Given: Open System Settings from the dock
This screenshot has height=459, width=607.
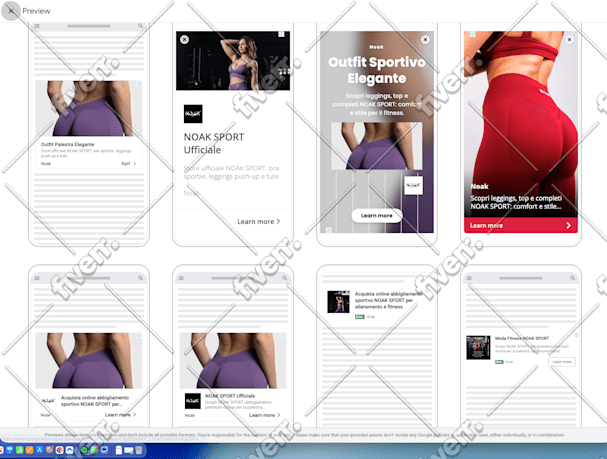Looking at the screenshot, I should 50,450.
